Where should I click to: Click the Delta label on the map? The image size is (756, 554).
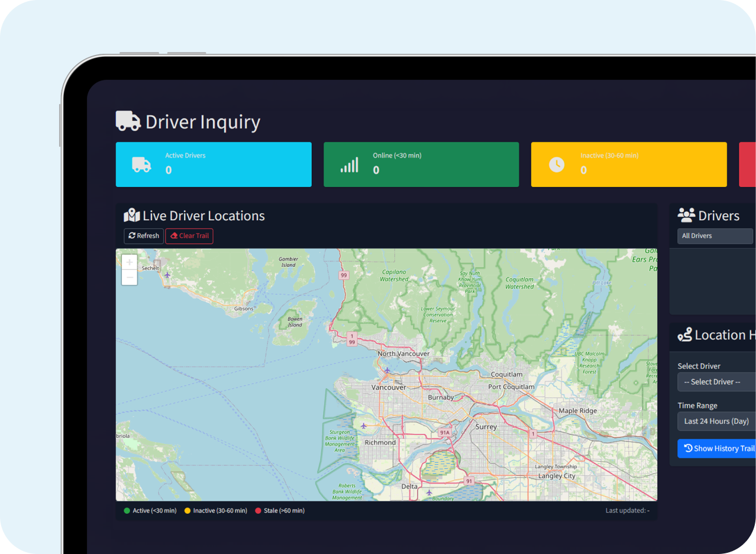[x=409, y=487]
